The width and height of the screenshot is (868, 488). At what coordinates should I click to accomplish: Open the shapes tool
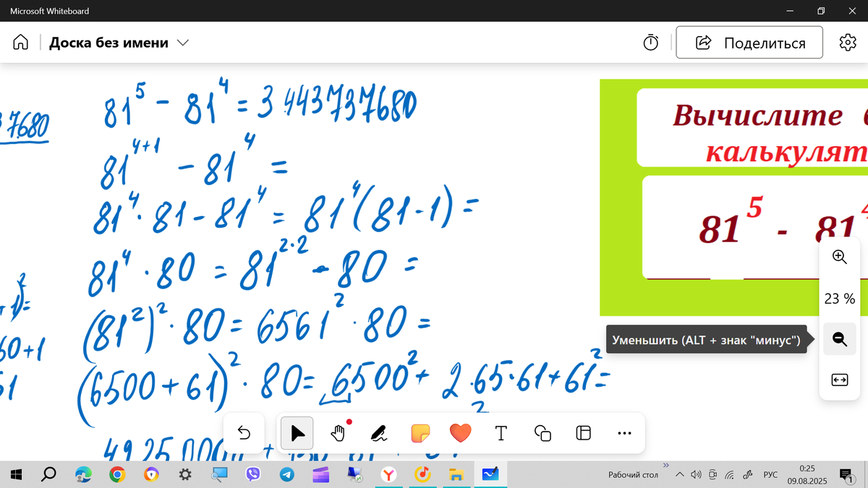tap(542, 433)
